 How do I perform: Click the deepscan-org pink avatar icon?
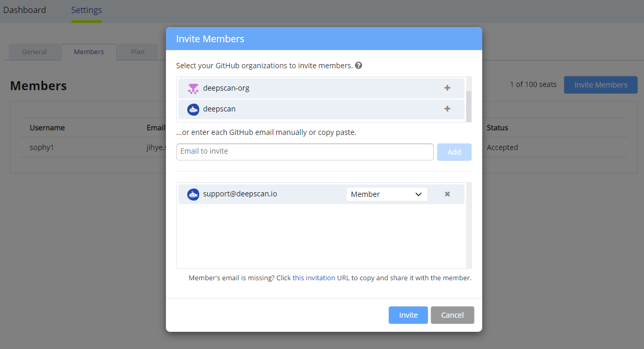coord(194,89)
